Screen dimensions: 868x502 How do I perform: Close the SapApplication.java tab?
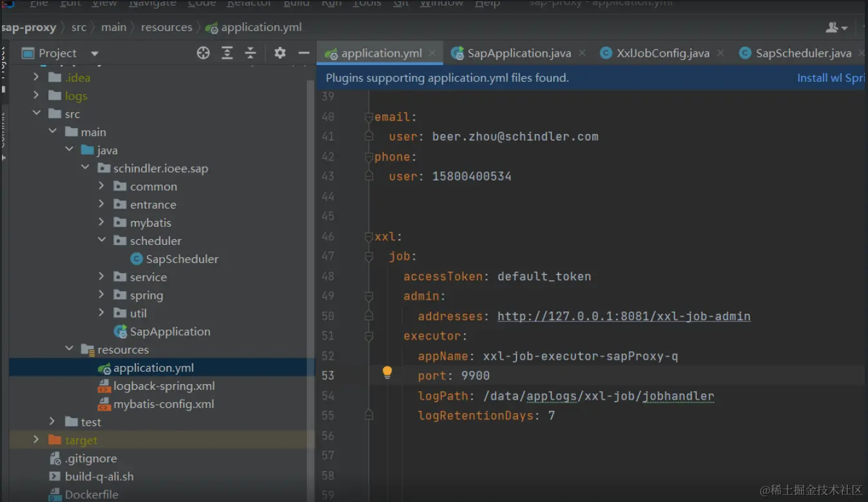pyautogui.click(x=582, y=53)
